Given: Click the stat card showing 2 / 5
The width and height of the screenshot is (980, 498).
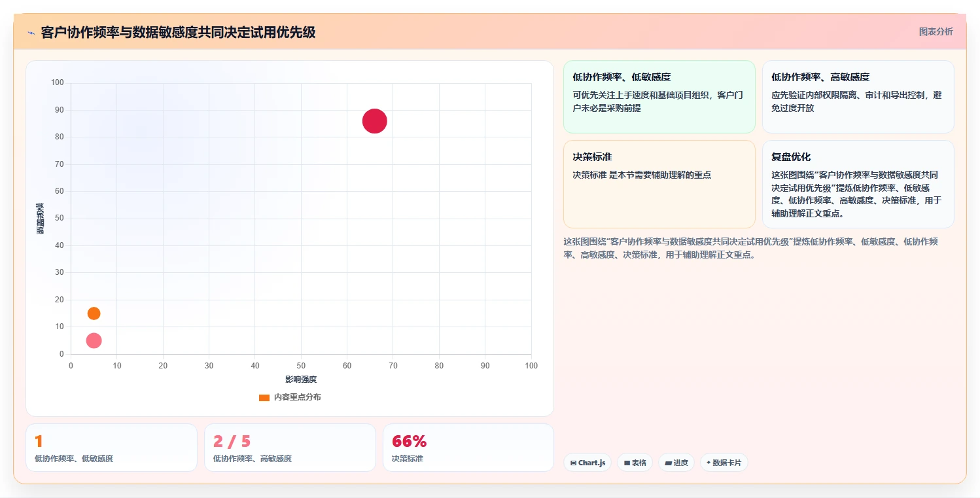Looking at the screenshot, I should [x=290, y=448].
